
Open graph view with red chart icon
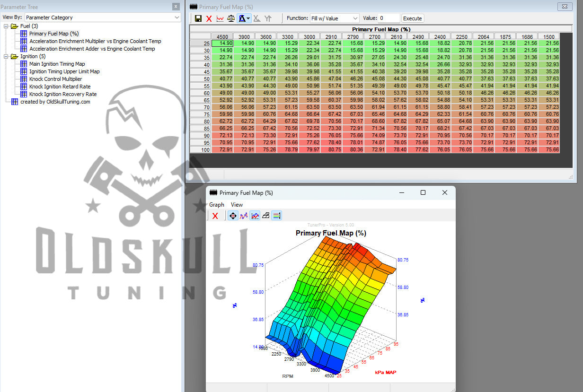[220, 18]
